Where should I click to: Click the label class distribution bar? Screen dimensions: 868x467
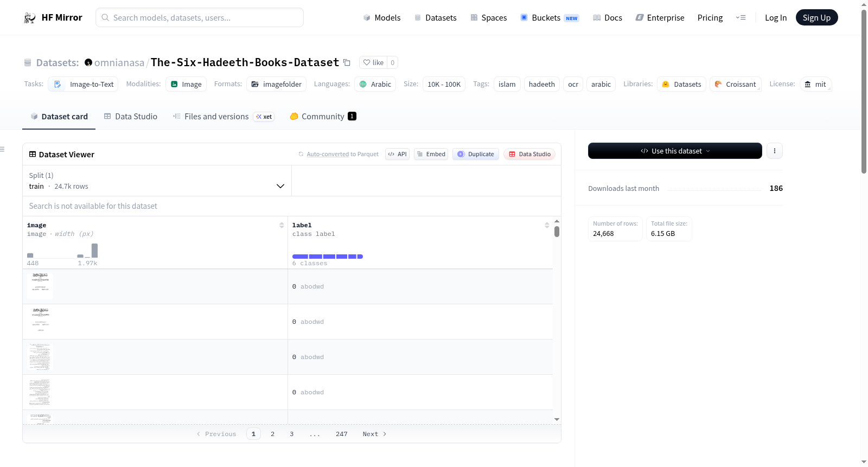[x=328, y=257]
